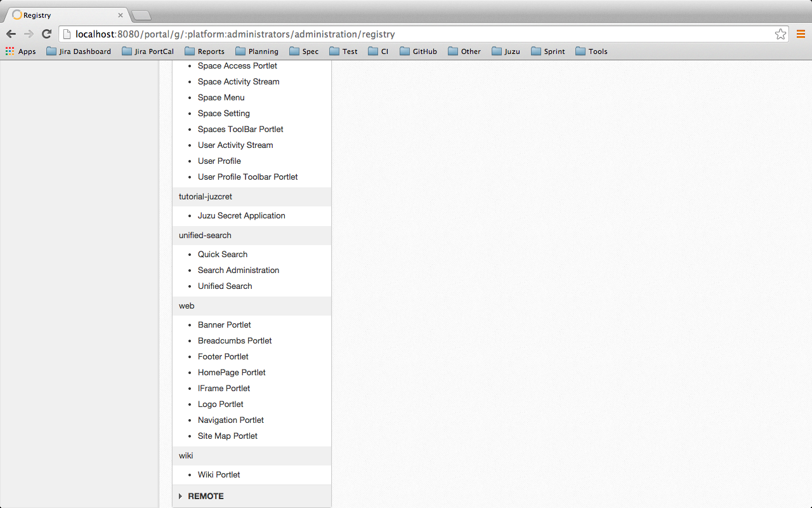
Task: Select Site Map Portlet
Action: [228, 436]
